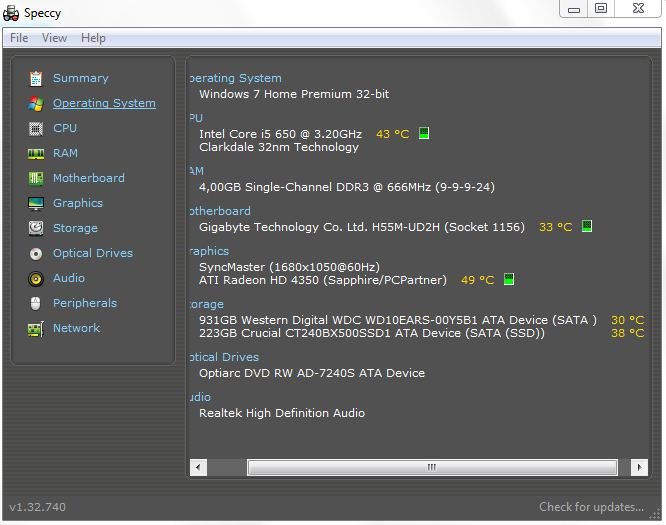
Task: Open the Operating System heading link in summary
Action: coord(235,78)
